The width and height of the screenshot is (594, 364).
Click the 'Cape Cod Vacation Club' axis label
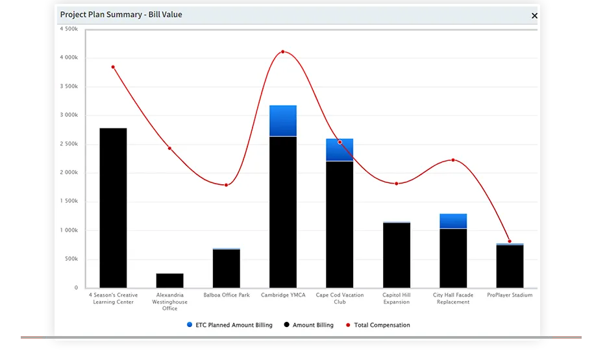[x=340, y=298]
